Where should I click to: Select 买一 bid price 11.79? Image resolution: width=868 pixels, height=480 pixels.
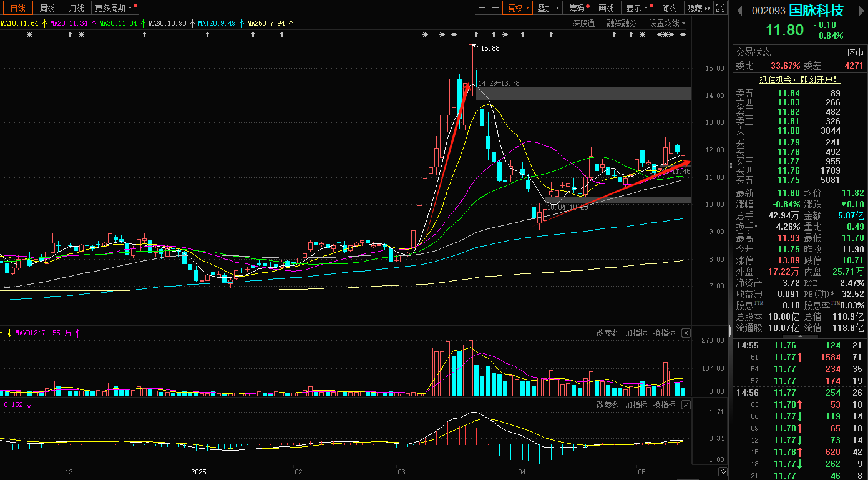(789, 142)
